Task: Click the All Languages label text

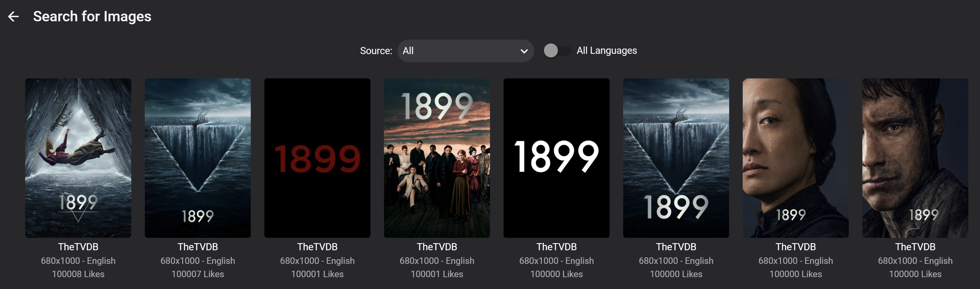Action: pos(606,51)
